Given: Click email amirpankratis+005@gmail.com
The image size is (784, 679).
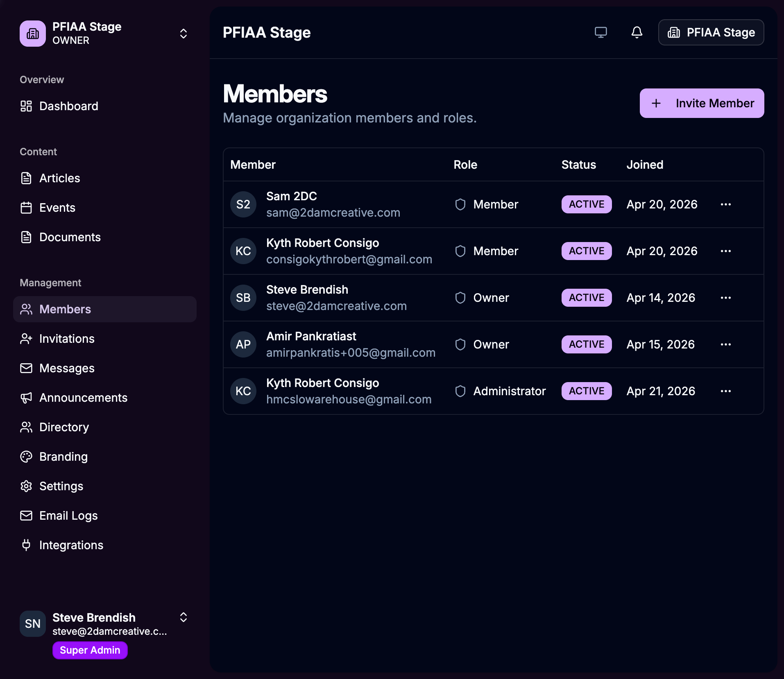Looking at the screenshot, I should point(351,353).
